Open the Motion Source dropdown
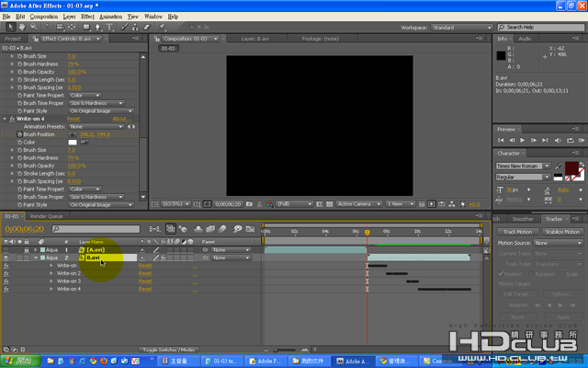 [559, 243]
